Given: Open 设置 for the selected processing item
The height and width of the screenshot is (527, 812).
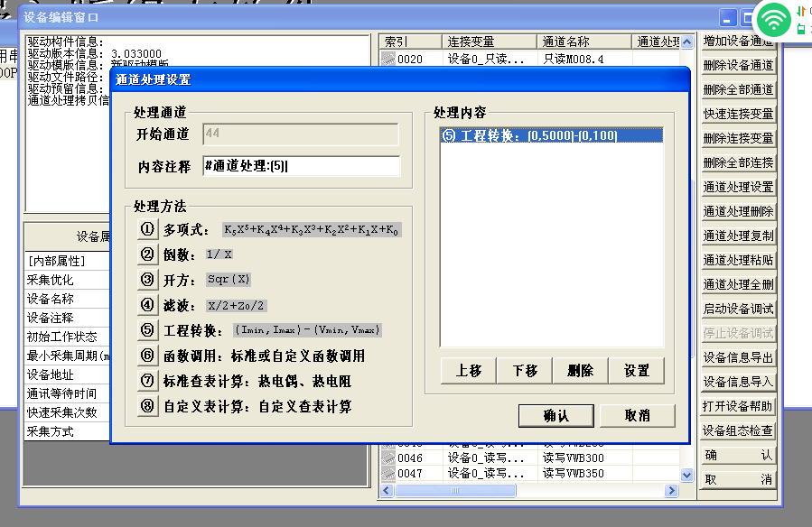Looking at the screenshot, I should click(x=636, y=371).
